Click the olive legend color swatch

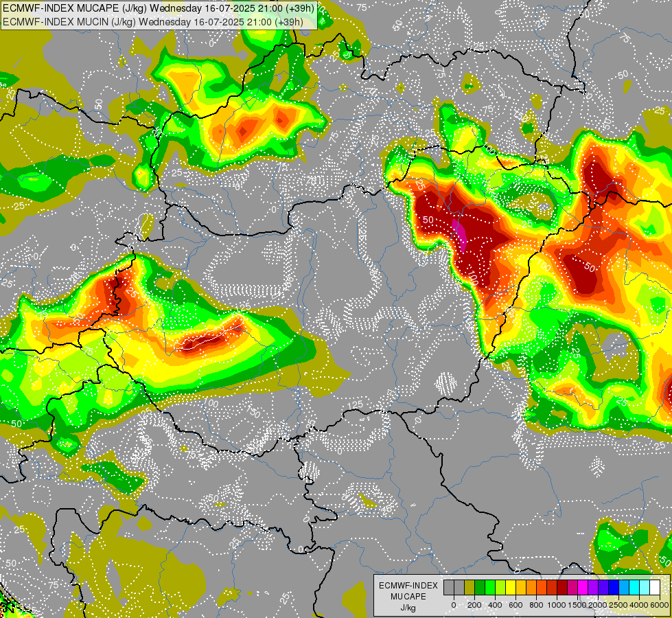click(470, 587)
